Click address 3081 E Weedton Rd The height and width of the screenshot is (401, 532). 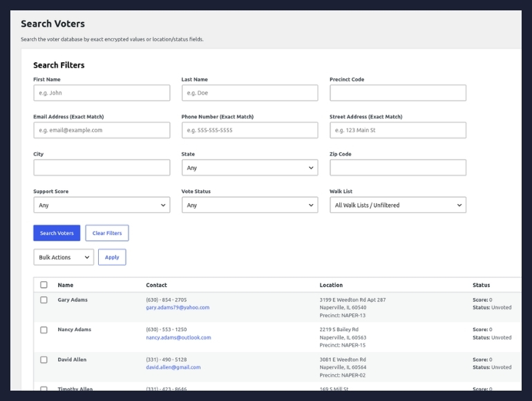tap(343, 360)
